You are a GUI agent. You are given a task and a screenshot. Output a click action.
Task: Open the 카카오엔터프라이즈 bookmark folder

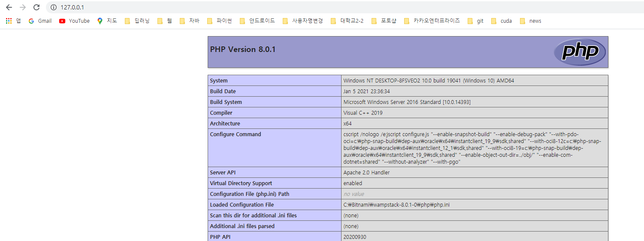432,21
